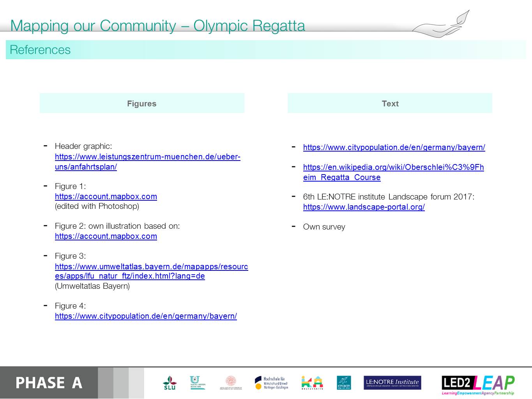
Task: Click the LE:NOTRE Institute logo
Action: tap(392, 383)
